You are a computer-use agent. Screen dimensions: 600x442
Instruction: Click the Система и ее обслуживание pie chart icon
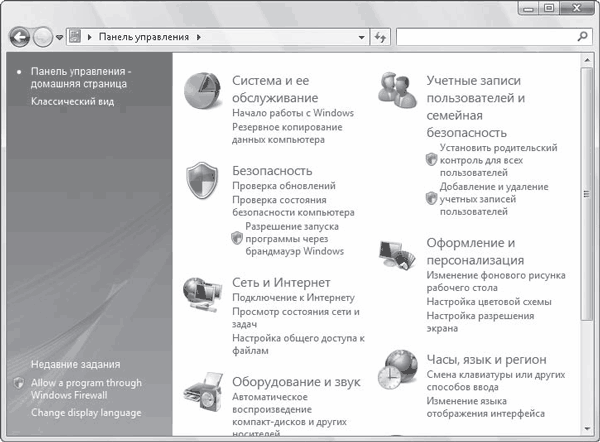pos(202,90)
